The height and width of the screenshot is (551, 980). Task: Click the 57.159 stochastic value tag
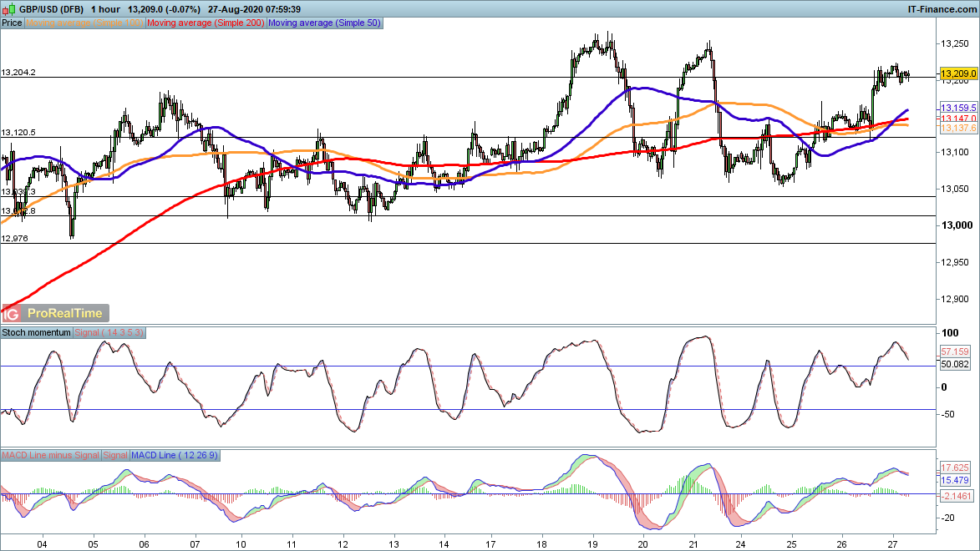coord(954,351)
